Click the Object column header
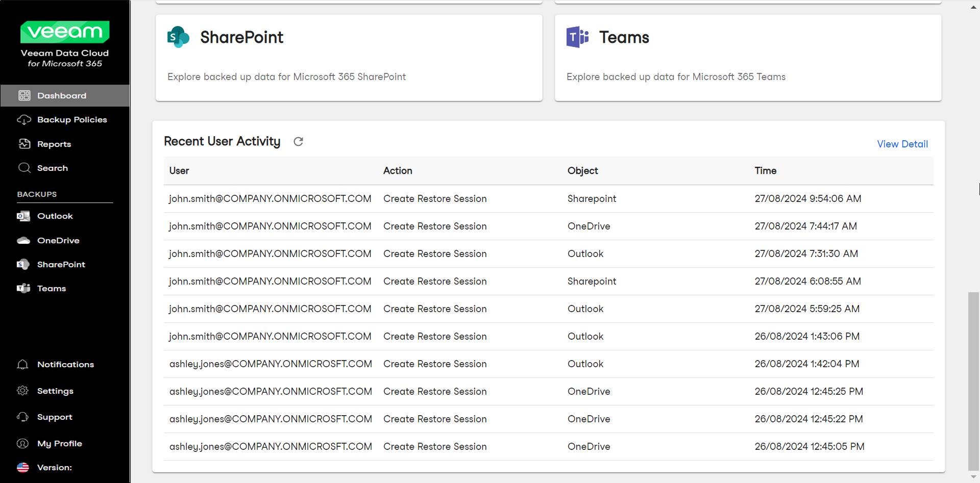 tap(582, 171)
